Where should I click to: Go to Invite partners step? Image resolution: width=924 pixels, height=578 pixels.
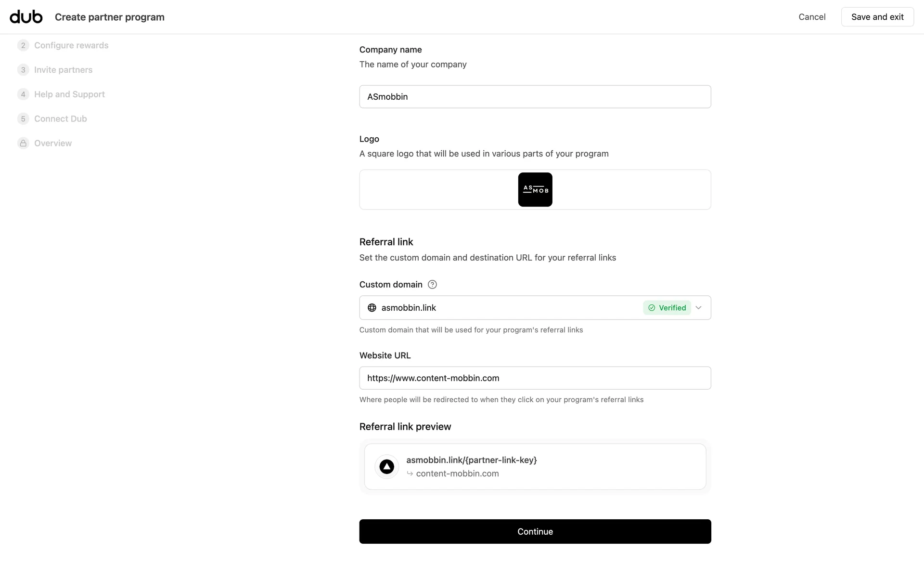[63, 70]
